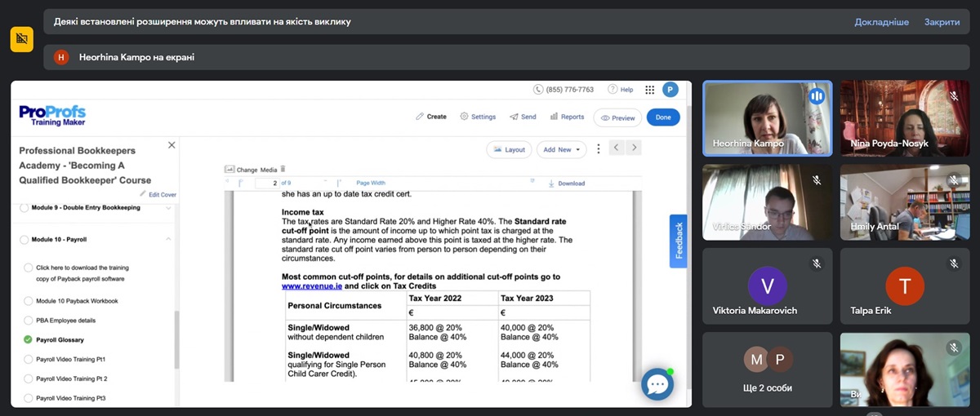Click the three-dot more options icon

tap(599, 148)
